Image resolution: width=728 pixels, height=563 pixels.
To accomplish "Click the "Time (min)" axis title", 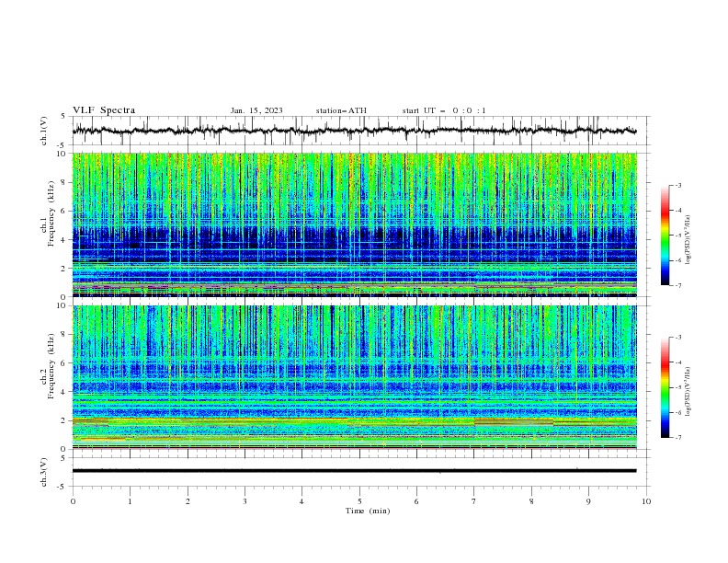I will tap(368, 511).
